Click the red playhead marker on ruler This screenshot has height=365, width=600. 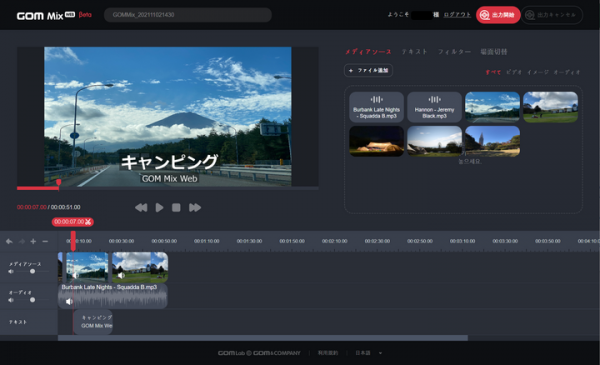pyautogui.click(x=73, y=241)
